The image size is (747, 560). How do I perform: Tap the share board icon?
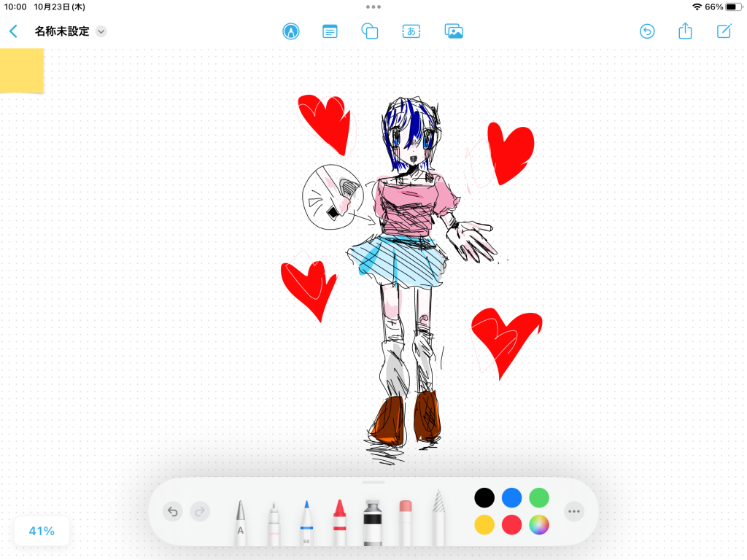(x=685, y=31)
